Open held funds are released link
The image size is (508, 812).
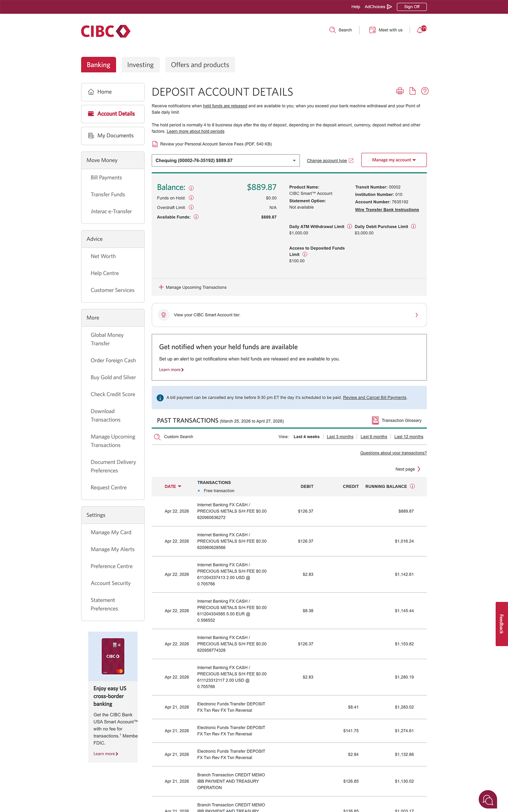[225, 106]
